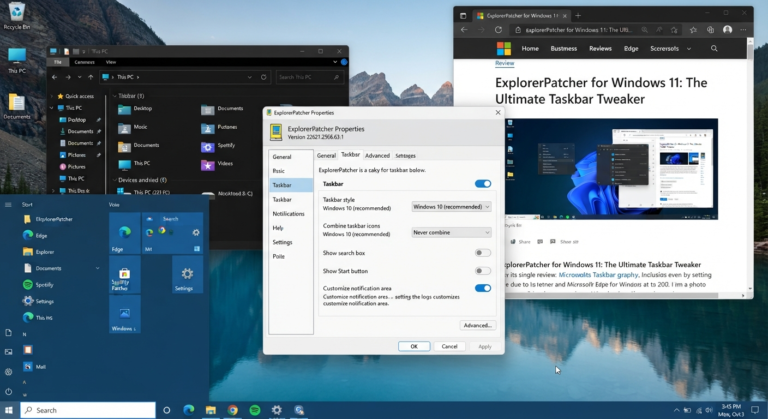Click the Settings tile in Start menu
This screenshot has height=419, width=768.
[187, 274]
